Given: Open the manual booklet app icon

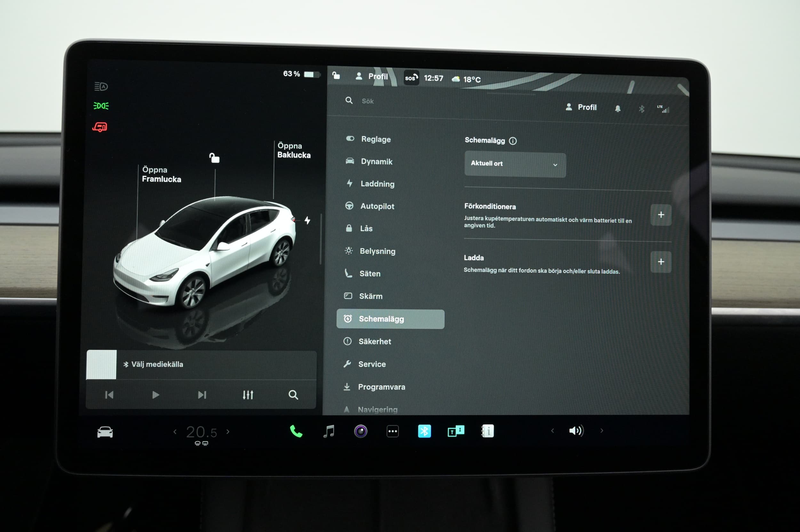Looking at the screenshot, I should click(x=487, y=431).
